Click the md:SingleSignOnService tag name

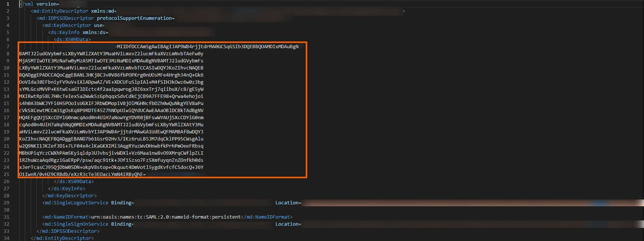76,224
